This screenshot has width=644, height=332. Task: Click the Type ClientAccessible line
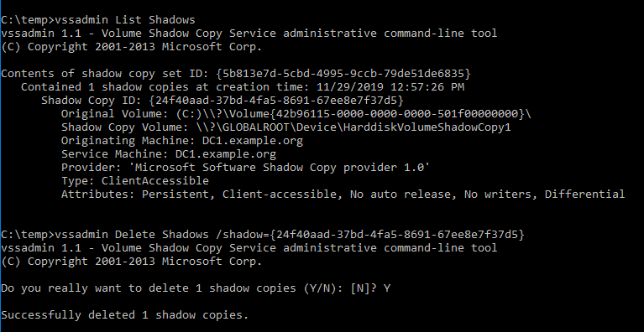click(134, 181)
